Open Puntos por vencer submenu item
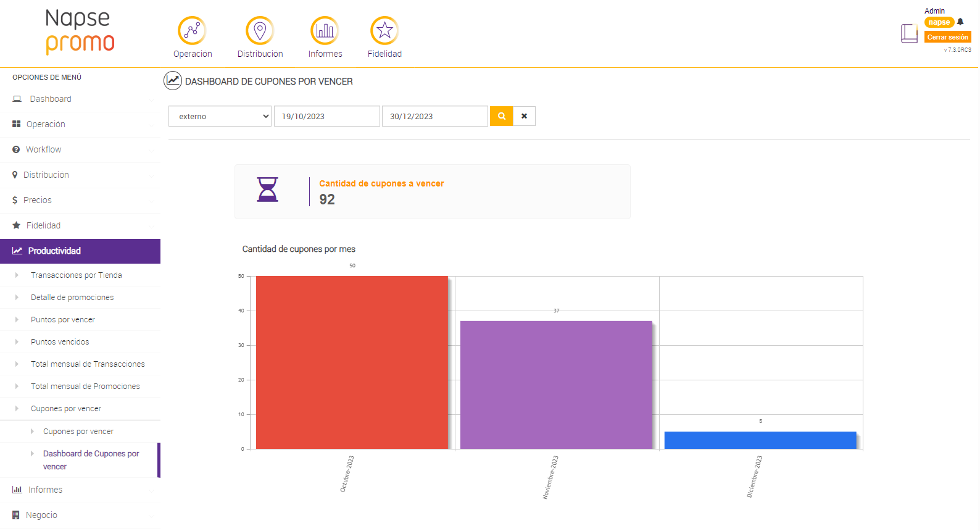 tap(63, 320)
